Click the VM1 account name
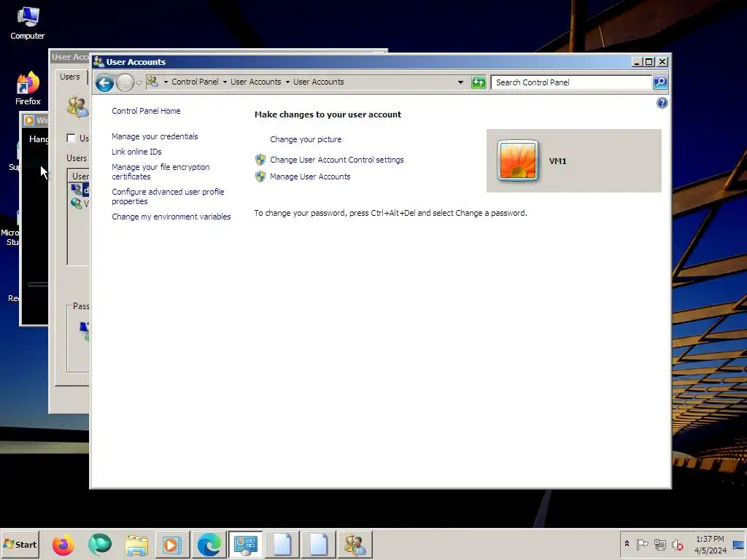This screenshot has width=747, height=560. [557, 161]
